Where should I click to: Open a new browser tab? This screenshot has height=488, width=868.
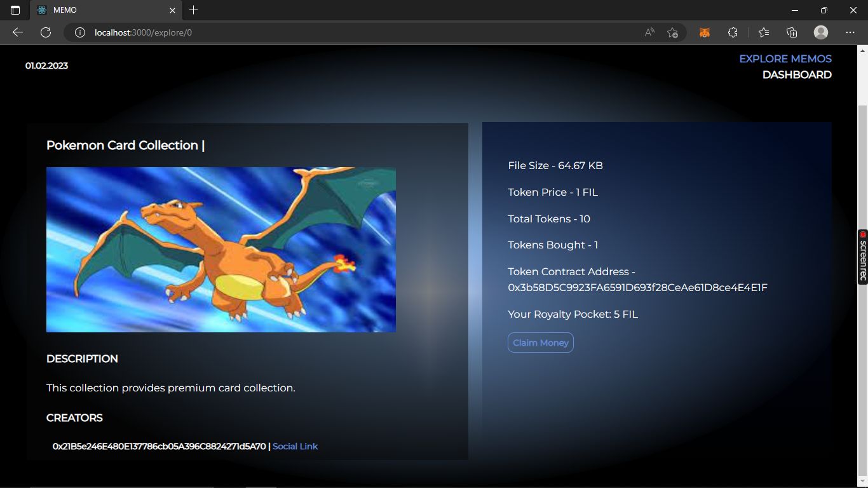194,10
